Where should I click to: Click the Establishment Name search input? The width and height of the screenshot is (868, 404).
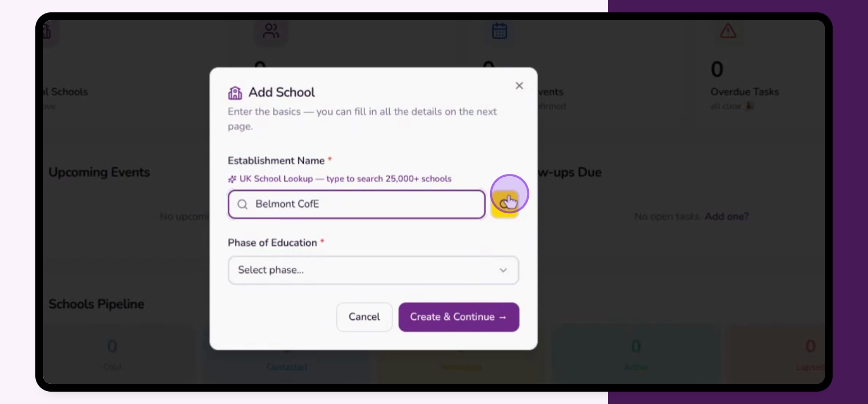tap(357, 204)
